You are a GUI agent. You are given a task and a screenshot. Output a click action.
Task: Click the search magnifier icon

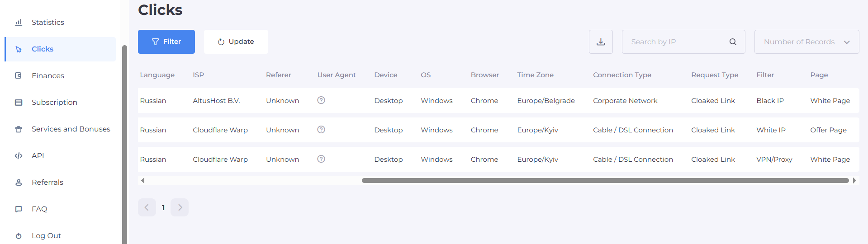[733, 42]
